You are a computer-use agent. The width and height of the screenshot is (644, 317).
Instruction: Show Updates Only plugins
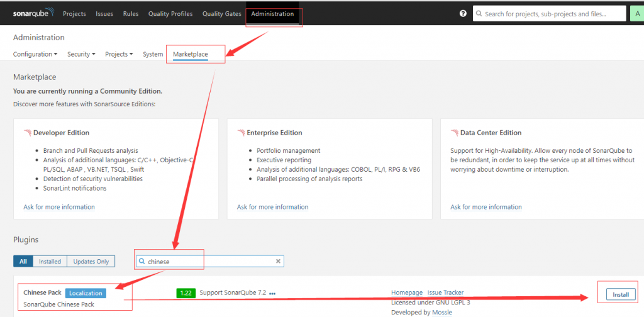click(91, 261)
